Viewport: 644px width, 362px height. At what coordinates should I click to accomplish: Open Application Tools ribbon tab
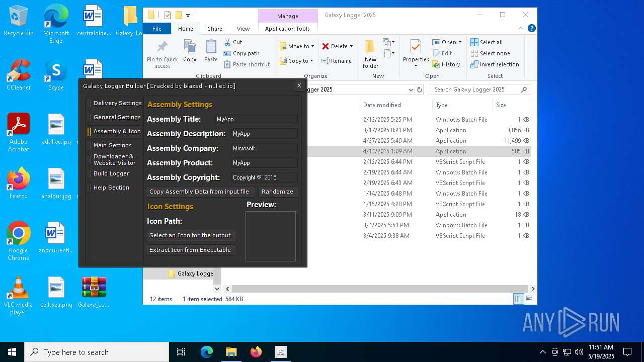[x=287, y=29]
